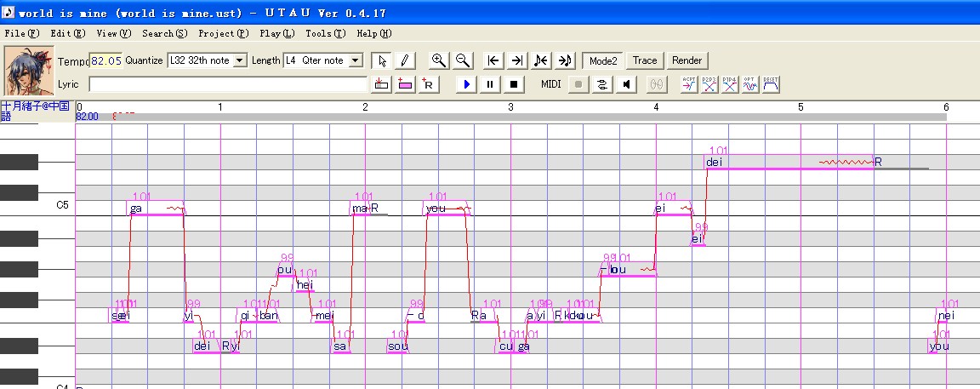Toggle the MIDI routing button
The height and width of the screenshot is (389, 980).
point(602,83)
